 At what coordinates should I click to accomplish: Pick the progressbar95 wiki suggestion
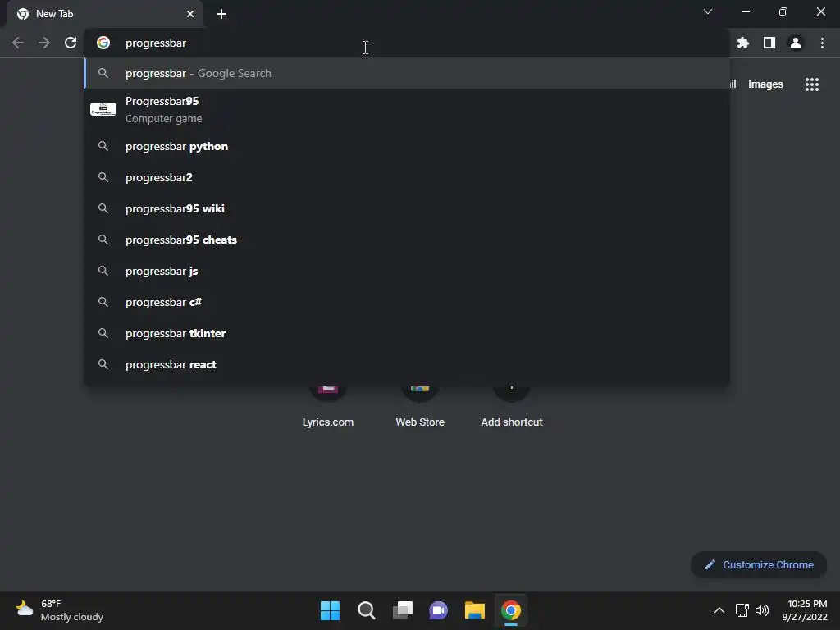[x=407, y=208]
